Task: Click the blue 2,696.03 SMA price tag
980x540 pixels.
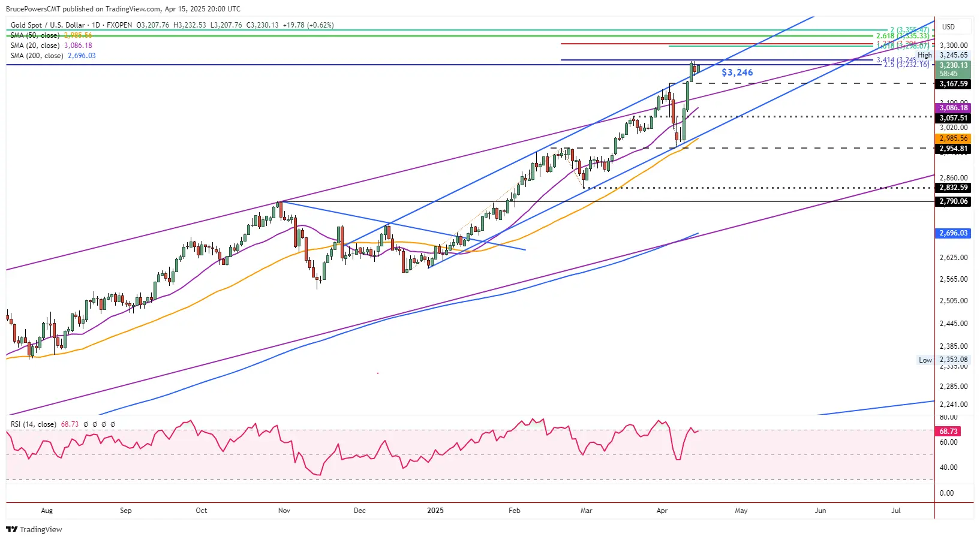Action: pyautogui.click(x=953, y=233)
